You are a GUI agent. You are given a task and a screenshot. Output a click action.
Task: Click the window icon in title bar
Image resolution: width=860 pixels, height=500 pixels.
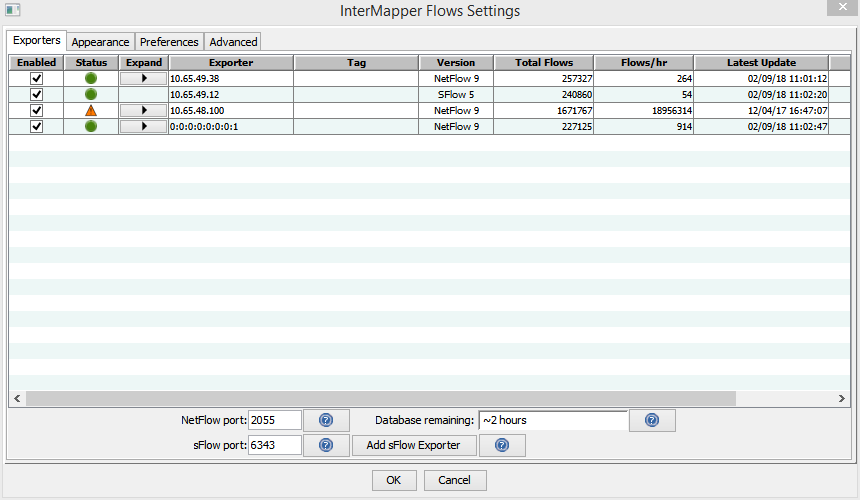tap(13, 10)
